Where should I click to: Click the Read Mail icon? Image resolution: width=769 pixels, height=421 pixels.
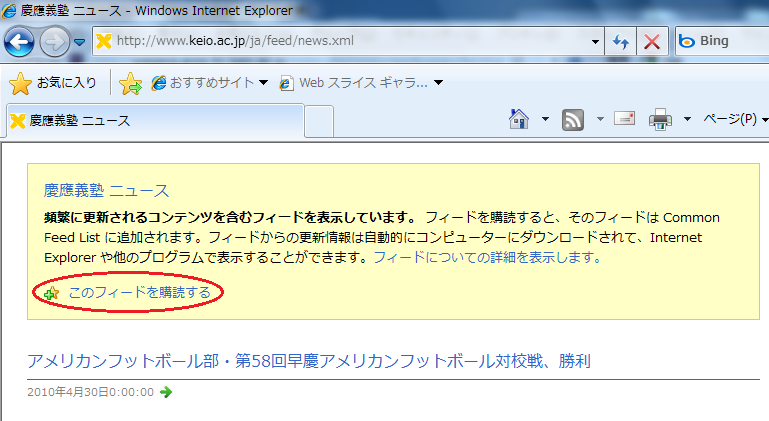[x=624, y=118]
